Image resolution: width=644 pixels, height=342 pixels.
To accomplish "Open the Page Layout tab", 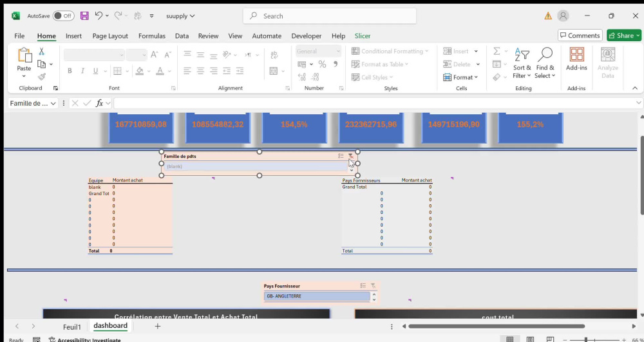I will coord(110,35).
